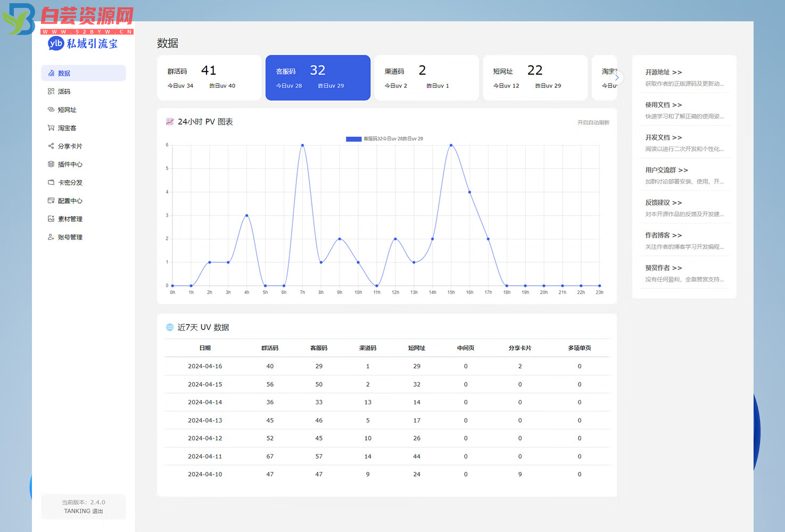This screenshot has width=785, height=532.
Task: Select the 客服码 32 stats card
Action: [318, 78]
